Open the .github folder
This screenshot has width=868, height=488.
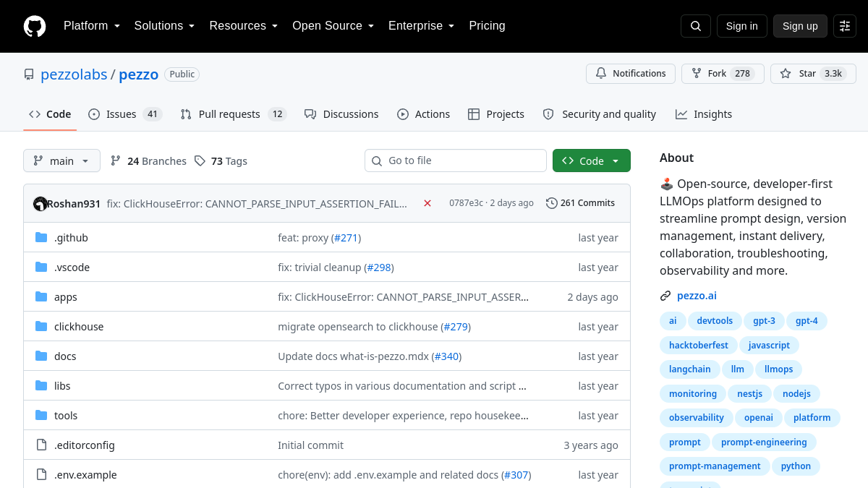71,238
